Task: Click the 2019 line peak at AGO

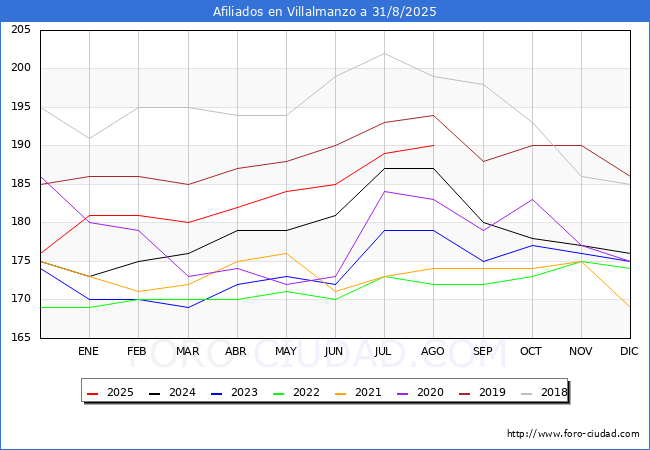Action: point(434,115)
